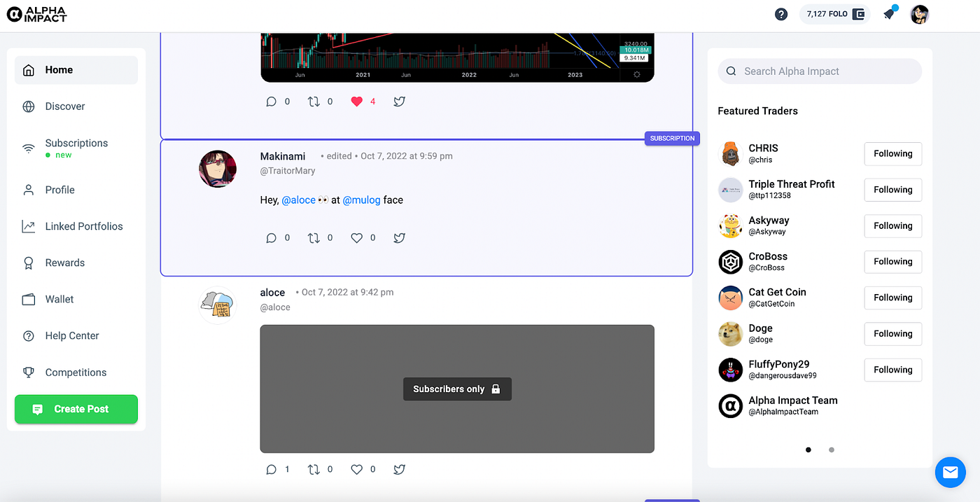The height and width of the screenshot is (502, 980).
Task: Unlock the Subscribers only post
Action: click(457, 389)
